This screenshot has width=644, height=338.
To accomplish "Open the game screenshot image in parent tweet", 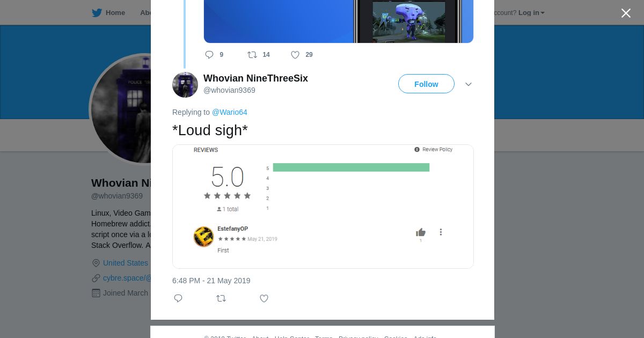I will tap(339, 21).
